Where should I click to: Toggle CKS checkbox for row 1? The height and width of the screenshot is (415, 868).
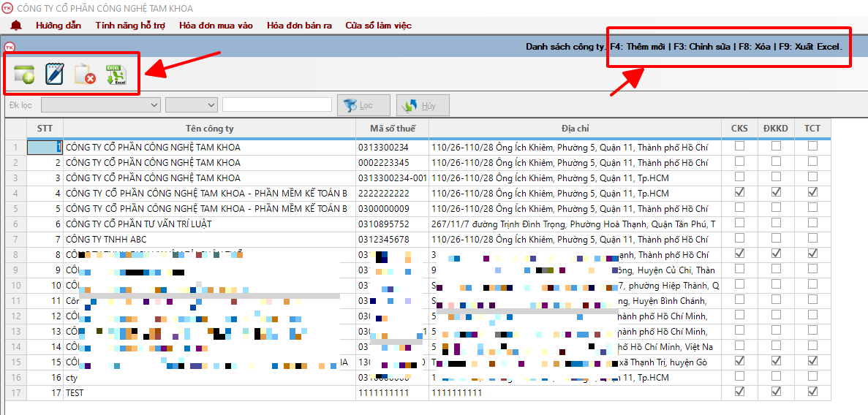(739, 147)
